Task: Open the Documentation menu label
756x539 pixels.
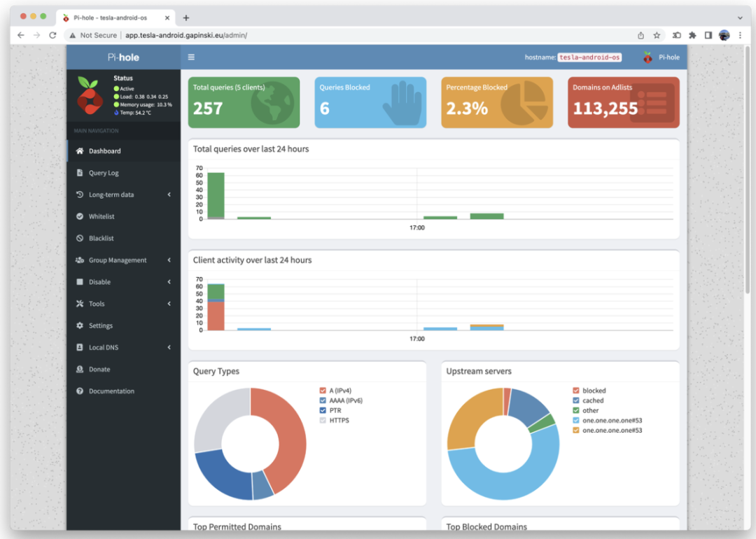Action: point(111,391)
